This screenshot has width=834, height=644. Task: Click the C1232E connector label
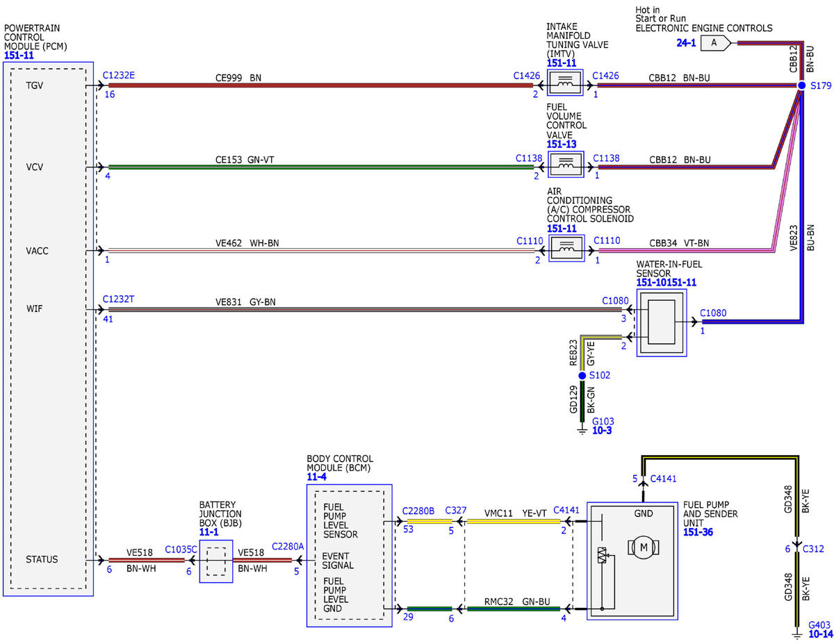point(119,74)
